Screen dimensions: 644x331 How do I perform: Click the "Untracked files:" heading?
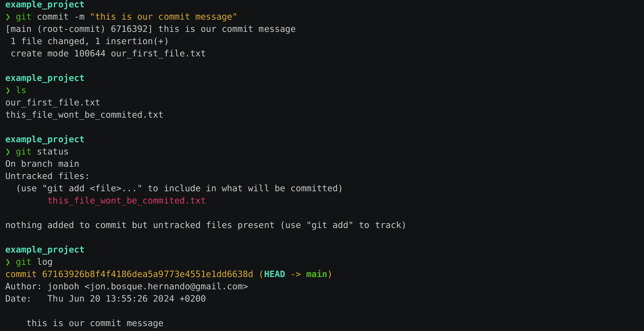[47, 176]
